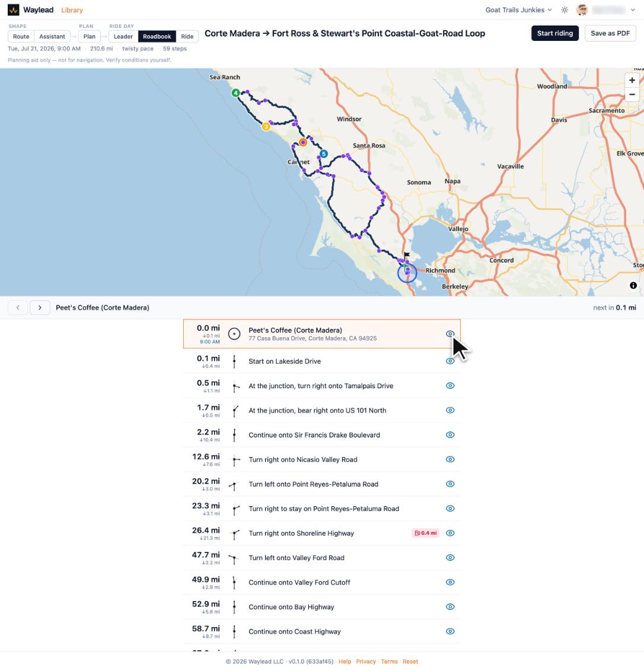This screenshot has height=671, width=644.
Task: Click the start circle icon for Peet's Coffee
Action: [234, 334]
